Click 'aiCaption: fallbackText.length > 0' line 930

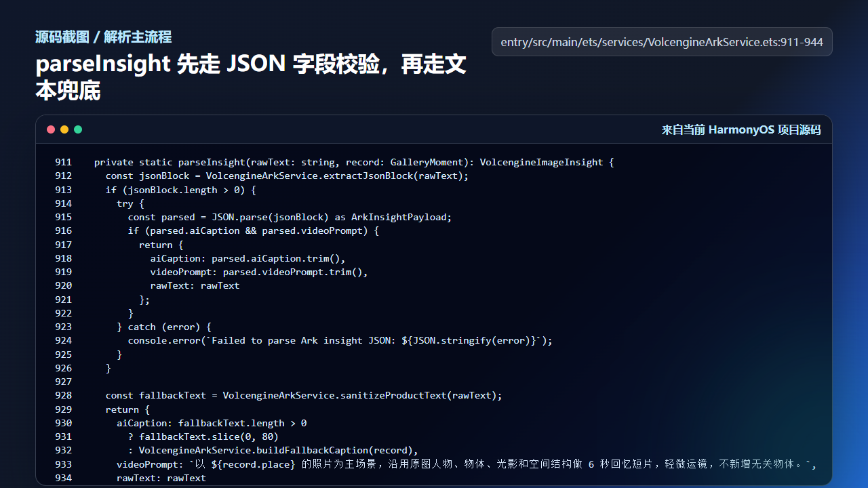point(212,423)
